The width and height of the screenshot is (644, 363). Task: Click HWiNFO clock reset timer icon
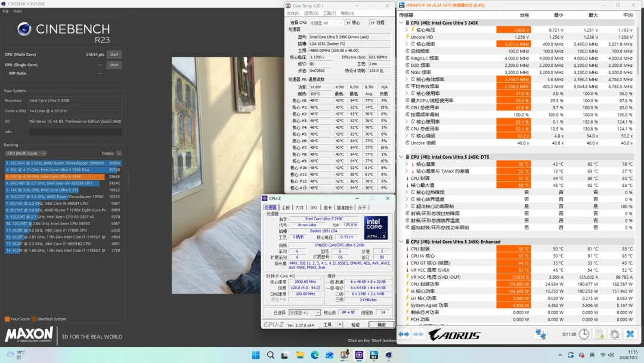[x=584, y=334]
